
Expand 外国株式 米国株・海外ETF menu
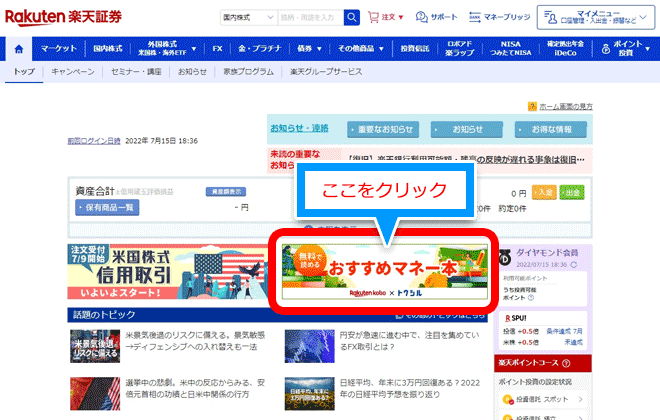point(167,49)
